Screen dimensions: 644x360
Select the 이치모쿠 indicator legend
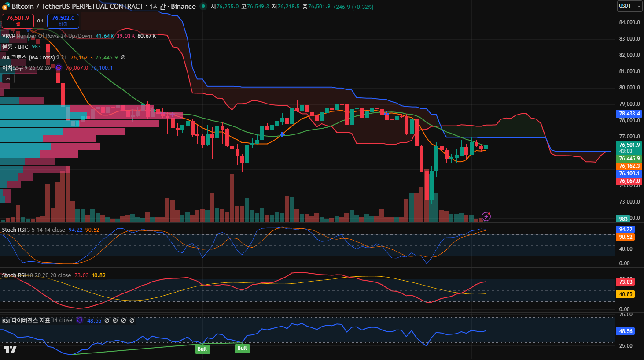click(x=12, y=68)
